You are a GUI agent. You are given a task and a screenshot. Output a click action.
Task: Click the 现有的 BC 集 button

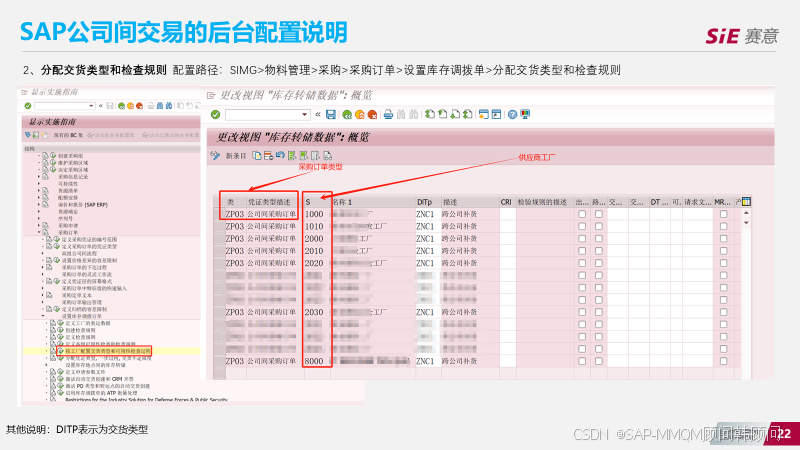pos(68,135)
